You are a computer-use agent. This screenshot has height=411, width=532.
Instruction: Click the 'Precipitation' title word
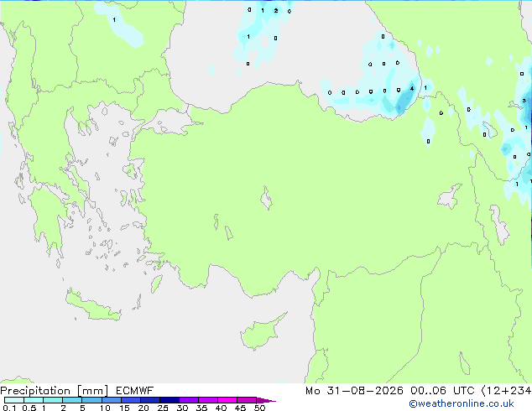(x=35, y=391)
